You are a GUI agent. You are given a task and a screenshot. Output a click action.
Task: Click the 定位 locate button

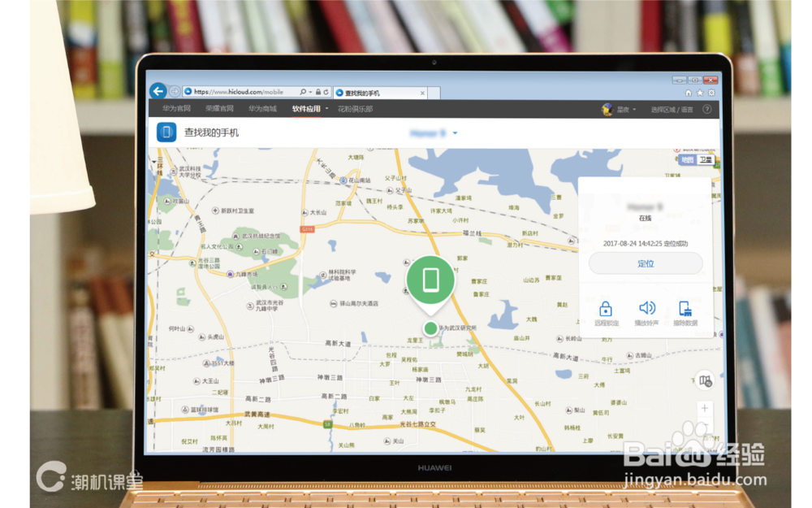646,264
